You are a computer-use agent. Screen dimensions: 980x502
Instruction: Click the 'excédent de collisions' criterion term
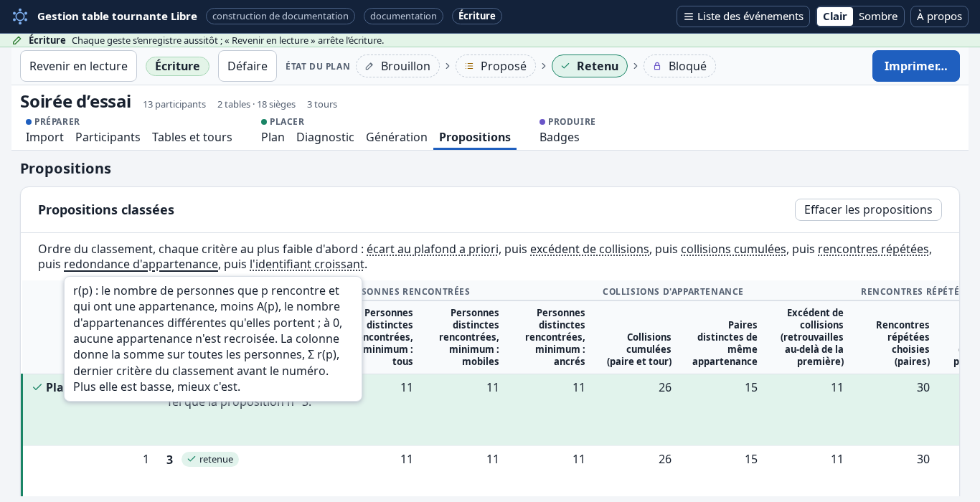tap(590, 249)
